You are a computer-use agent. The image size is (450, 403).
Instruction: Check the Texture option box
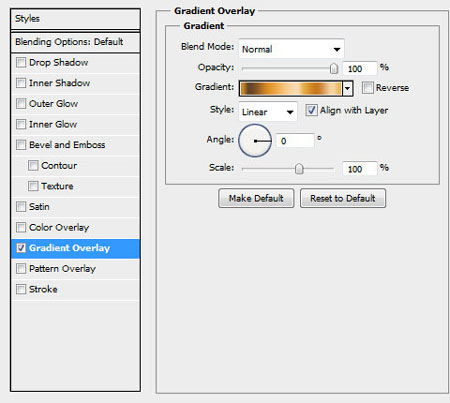33,186
